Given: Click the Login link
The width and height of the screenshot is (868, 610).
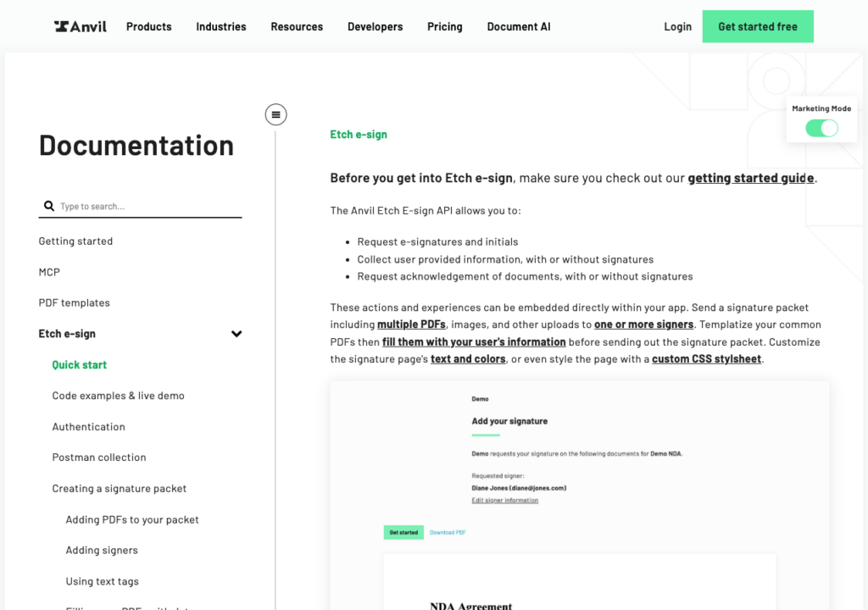Looking at the screenshot, I should click(x=677, y=26).
